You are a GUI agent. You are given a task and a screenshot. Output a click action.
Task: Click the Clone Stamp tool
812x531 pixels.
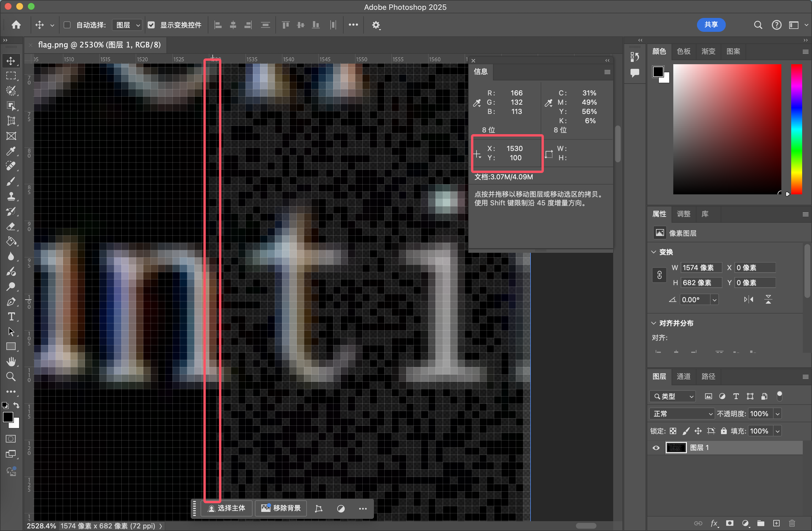tap(11, 196)
